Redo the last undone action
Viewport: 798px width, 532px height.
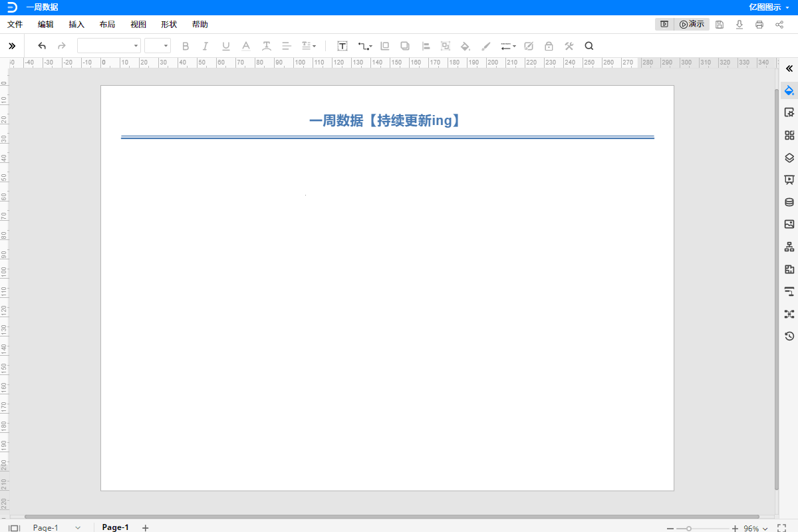(62, 46)
